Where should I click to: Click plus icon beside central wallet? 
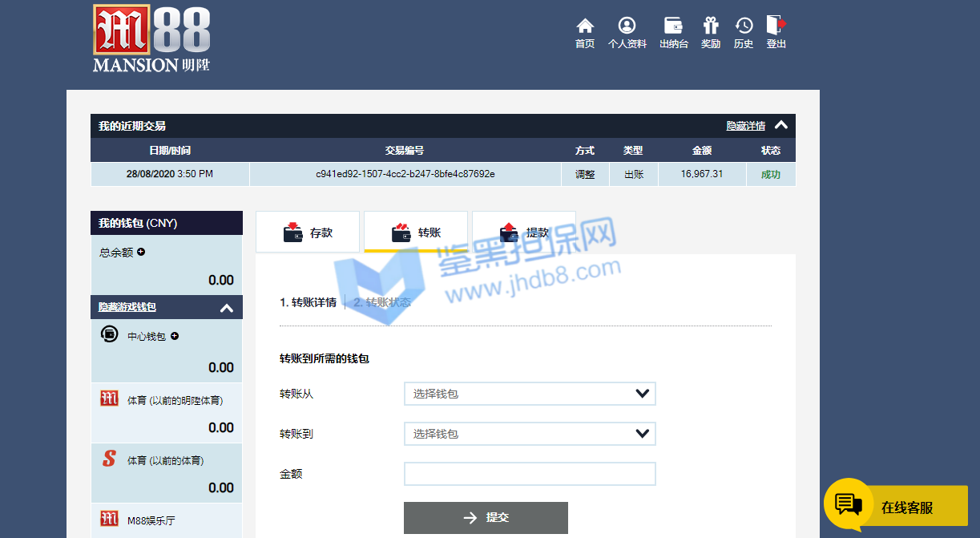pos(175,336)
